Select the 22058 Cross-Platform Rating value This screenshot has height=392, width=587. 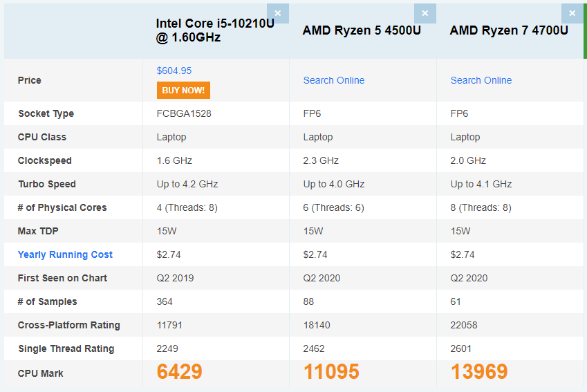(x=464, y=325)
